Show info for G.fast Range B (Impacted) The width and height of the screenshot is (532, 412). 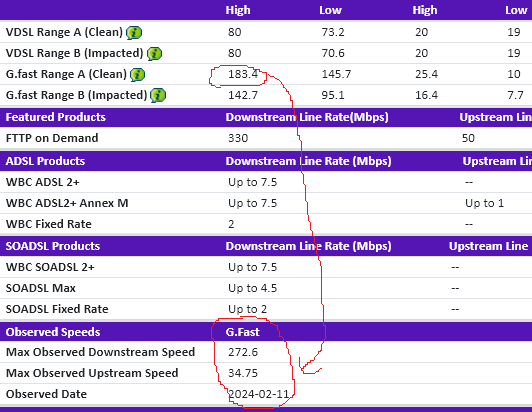pyautogui.click(x=158, y=95)
